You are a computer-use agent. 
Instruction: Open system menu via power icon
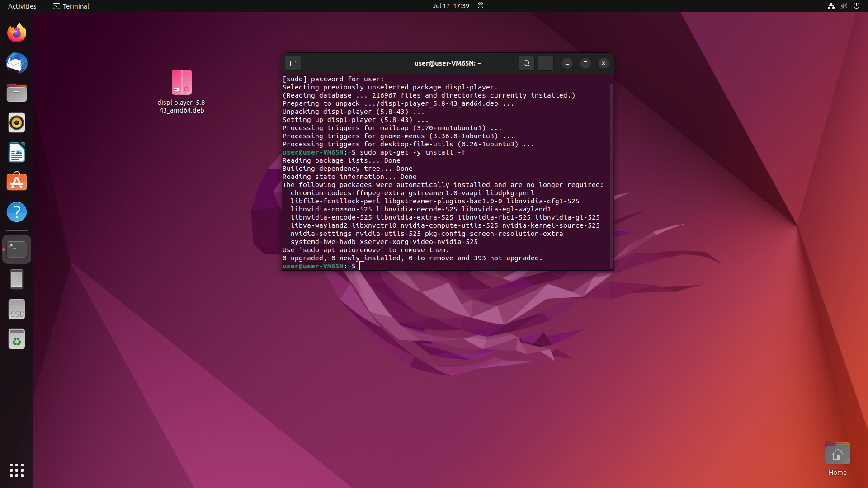(x=856, y=6)
